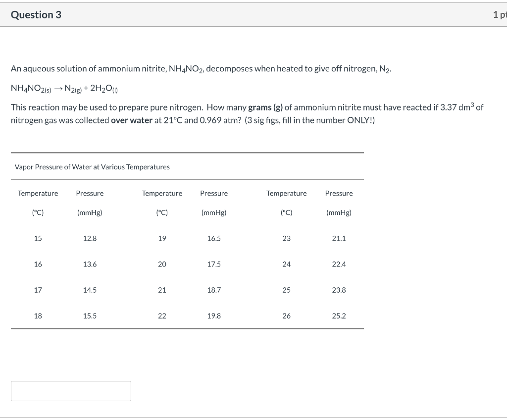The width and height of the screenshot is (507, 420).
Task: Select the 15°C table entry
Action: (38, 238)
